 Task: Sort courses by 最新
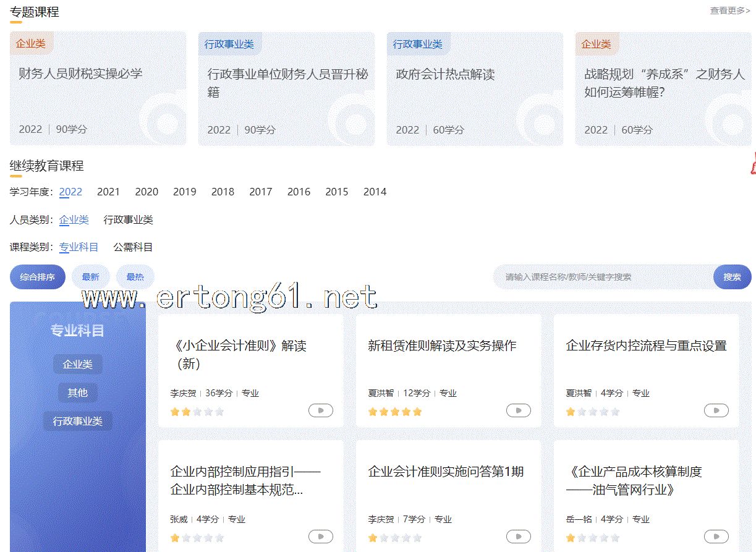pos(90,277)
